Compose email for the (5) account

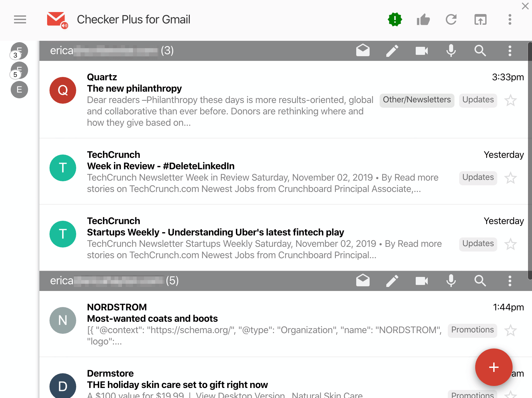click(392, 281)
